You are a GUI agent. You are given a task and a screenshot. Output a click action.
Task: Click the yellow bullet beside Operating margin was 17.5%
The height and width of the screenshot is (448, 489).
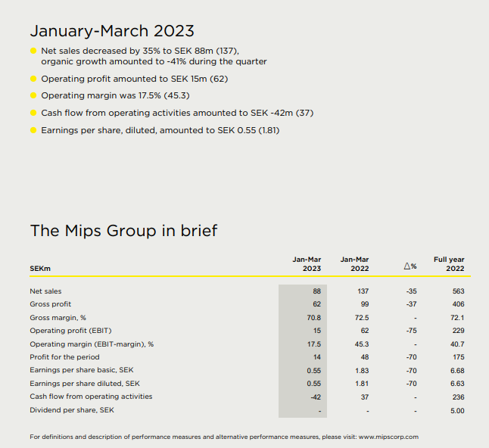(33, 95)
